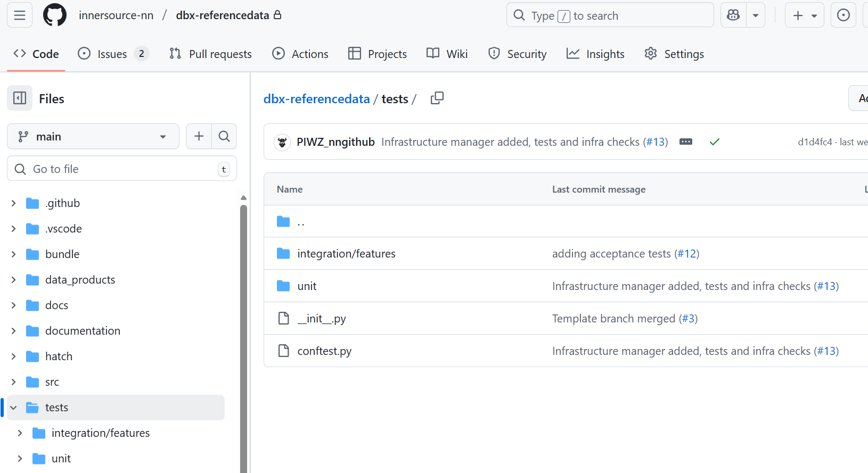Expand the data_products folder chevron
This screenshot has width=868, height=473.
(13, 280)
